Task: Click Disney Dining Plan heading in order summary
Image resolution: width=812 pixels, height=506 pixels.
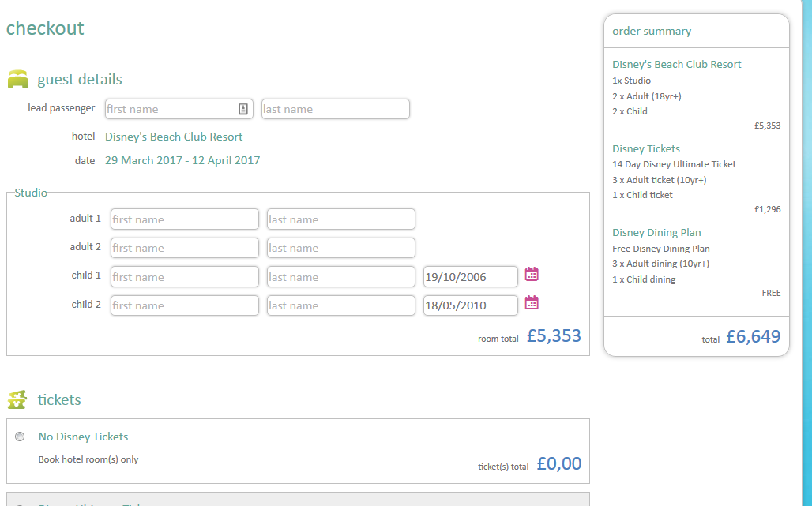Action: click(x=656, y=232)
